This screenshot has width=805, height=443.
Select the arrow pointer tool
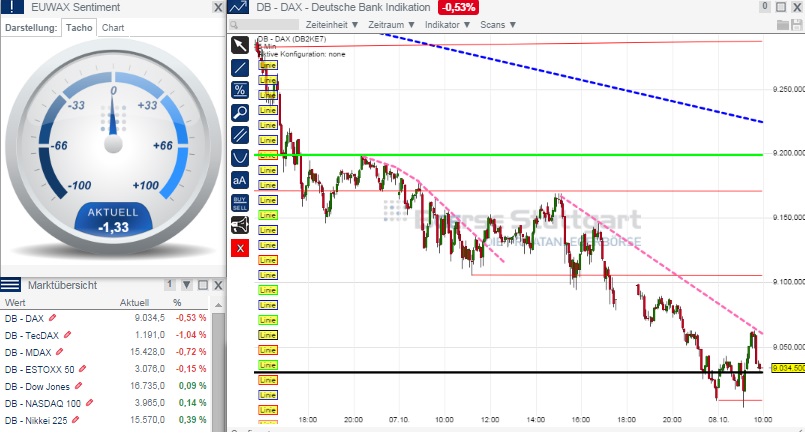click(x=240, y=45)
